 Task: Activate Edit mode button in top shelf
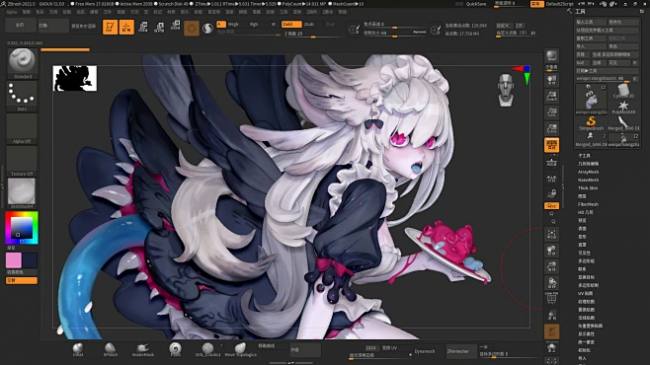coord(110,27)
